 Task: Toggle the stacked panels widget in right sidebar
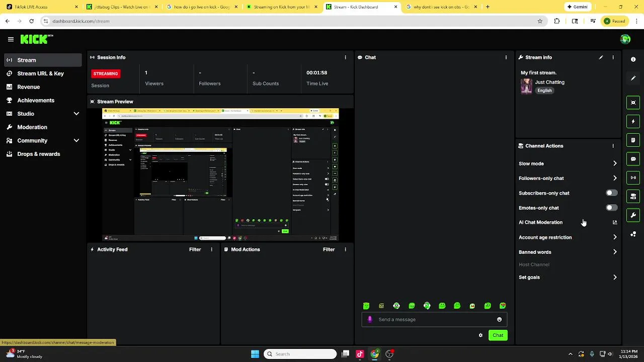tap(633, 197)
